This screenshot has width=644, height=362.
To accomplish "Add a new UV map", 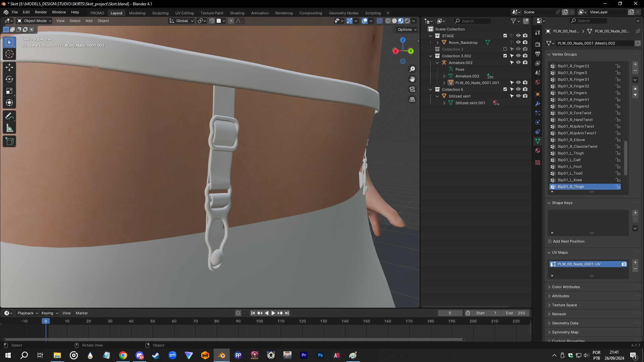I will tap(635, 262).
